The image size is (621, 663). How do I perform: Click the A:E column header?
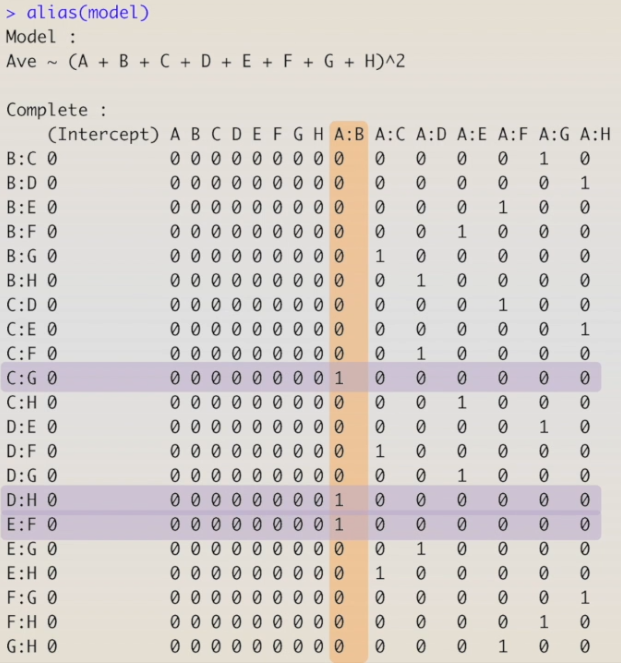pyautogui.click(x=471, y=134)
